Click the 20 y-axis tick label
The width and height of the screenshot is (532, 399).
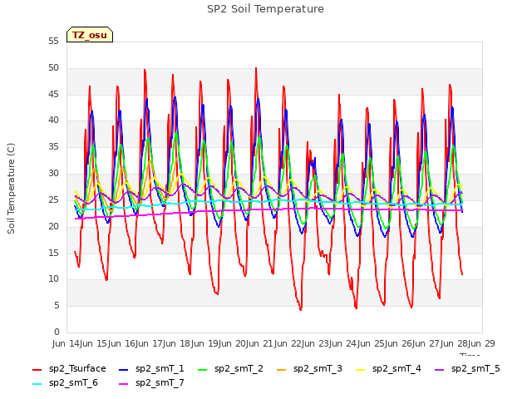pos(53,226)
